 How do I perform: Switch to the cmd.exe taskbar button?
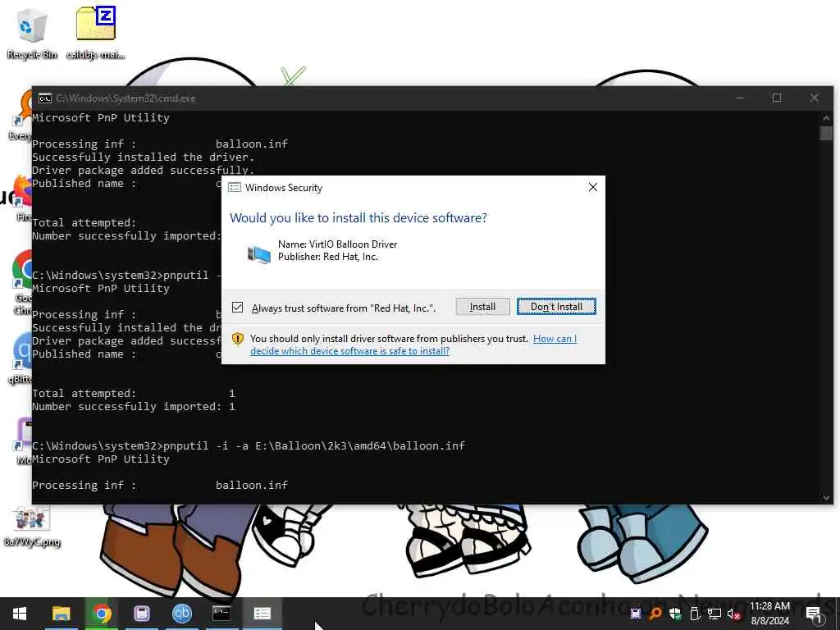pyautogui.click(x=221, y=614)
